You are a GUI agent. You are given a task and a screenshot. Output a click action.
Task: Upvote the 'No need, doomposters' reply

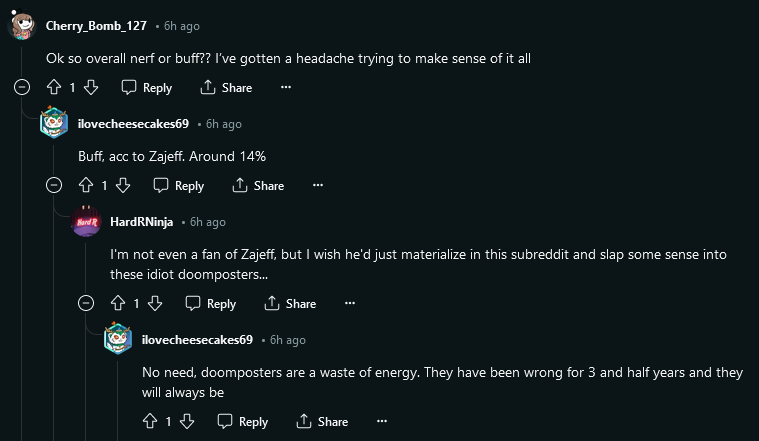(x=151, y=422)
